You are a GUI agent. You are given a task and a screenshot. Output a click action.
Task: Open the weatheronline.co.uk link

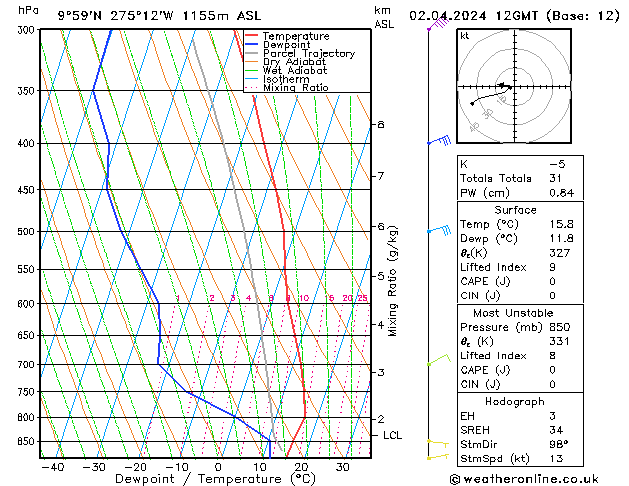point(540,478)
